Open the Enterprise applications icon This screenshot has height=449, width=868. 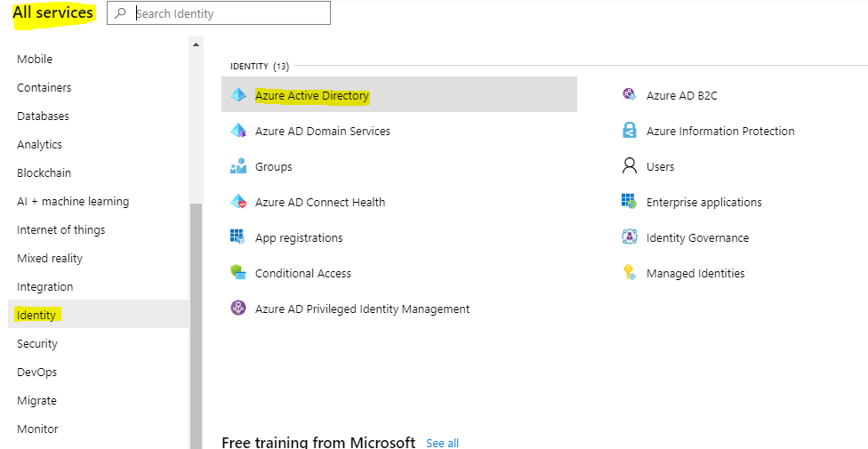point(630,202)
